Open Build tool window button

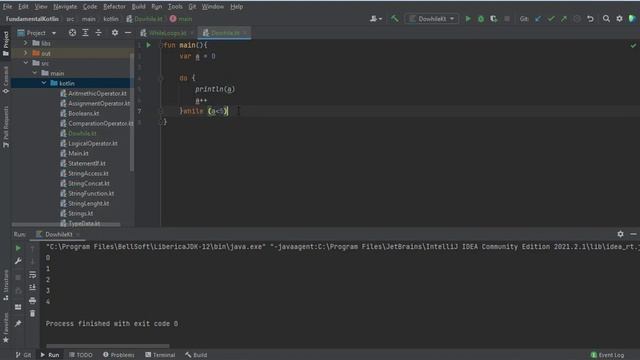tap(196, 355)
